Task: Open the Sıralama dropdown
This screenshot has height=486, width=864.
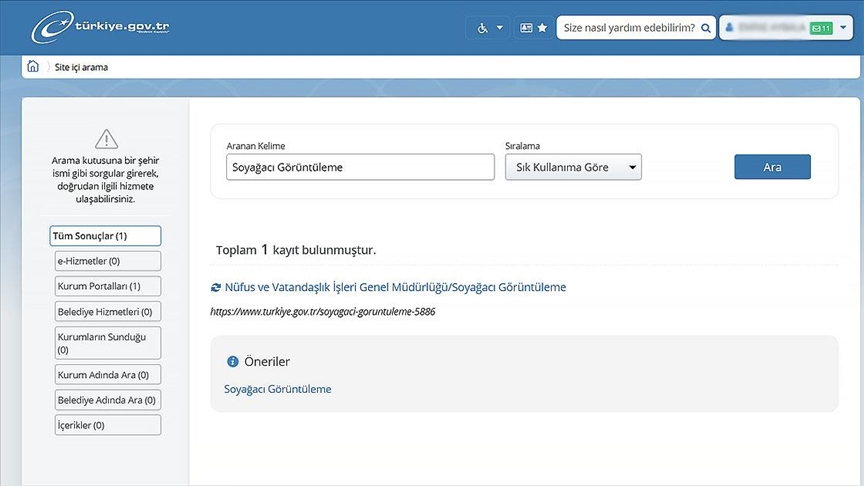Action: click(573, 167)
